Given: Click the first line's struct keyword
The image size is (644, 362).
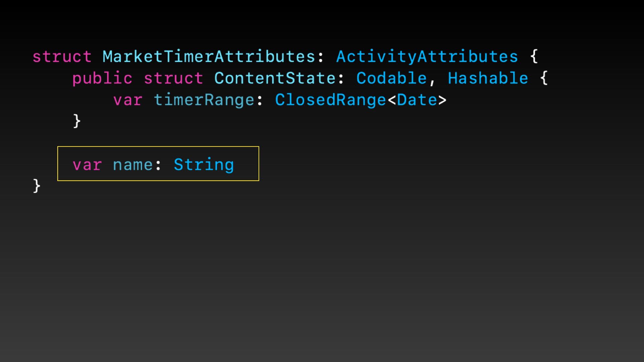Looking at the screenshot, I should (x=62, y=57).
